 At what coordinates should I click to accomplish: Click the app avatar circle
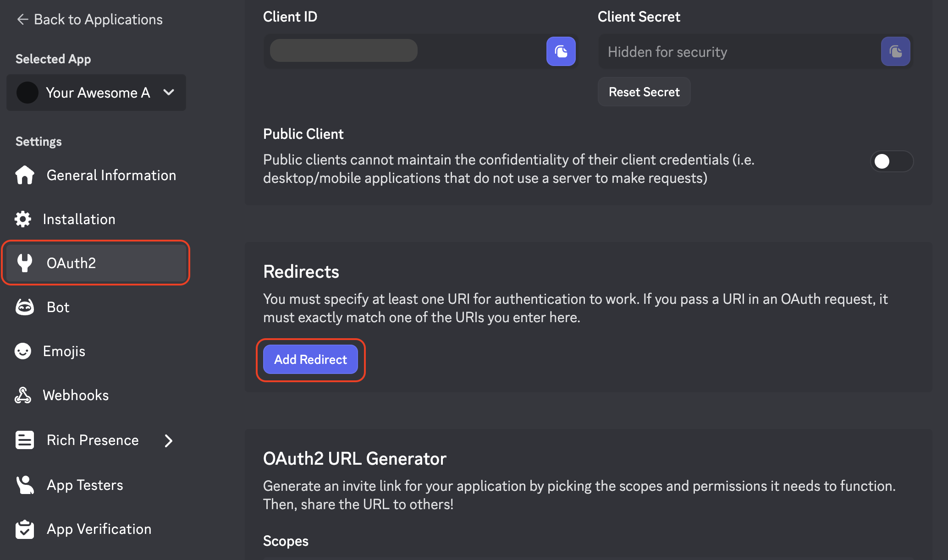tap(28, 93)
